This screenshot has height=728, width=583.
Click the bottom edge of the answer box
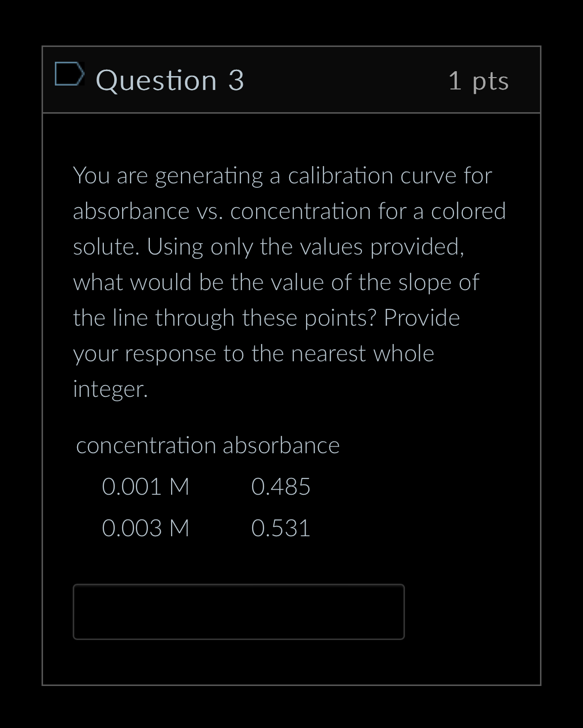point(239,639)
